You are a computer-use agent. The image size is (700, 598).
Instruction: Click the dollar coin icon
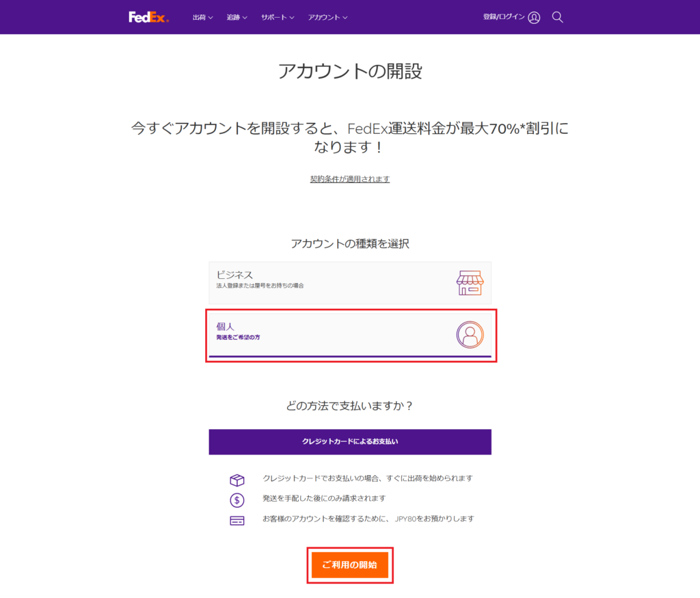[237, 500]
